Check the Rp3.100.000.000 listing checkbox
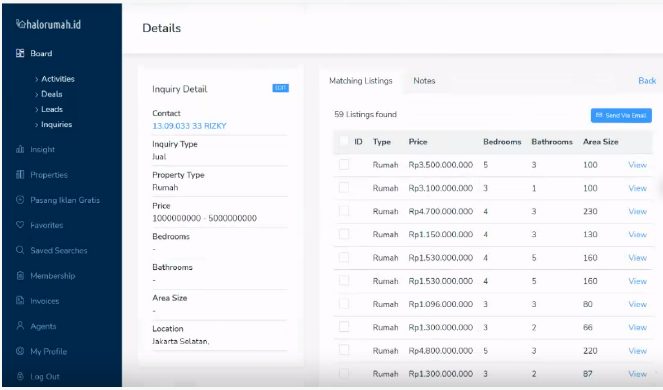This screenshot has width=663, height=390. coord(344,187)
